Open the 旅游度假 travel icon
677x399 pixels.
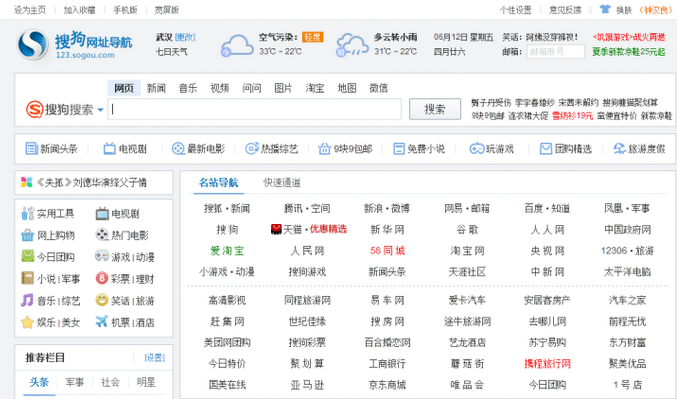[x=620, y=149]
